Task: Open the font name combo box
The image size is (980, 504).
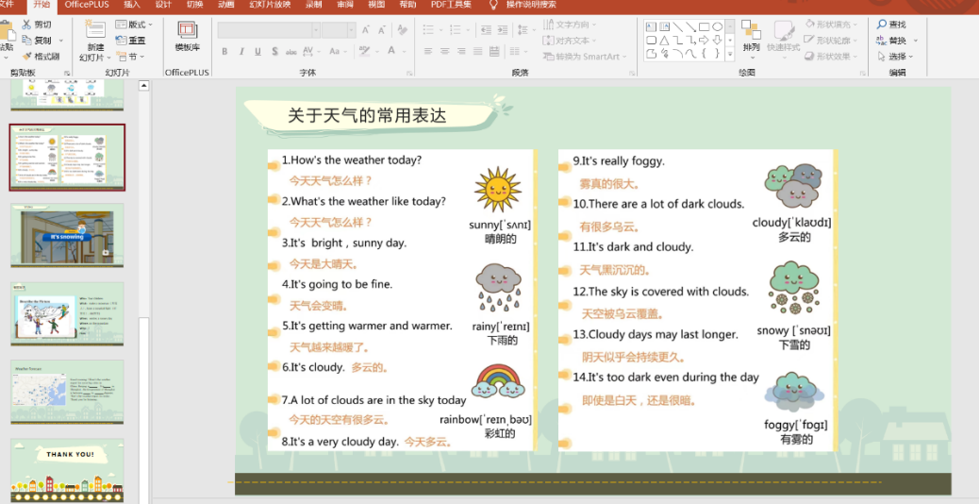Action: pyautogui.click(x=268, y=30)
